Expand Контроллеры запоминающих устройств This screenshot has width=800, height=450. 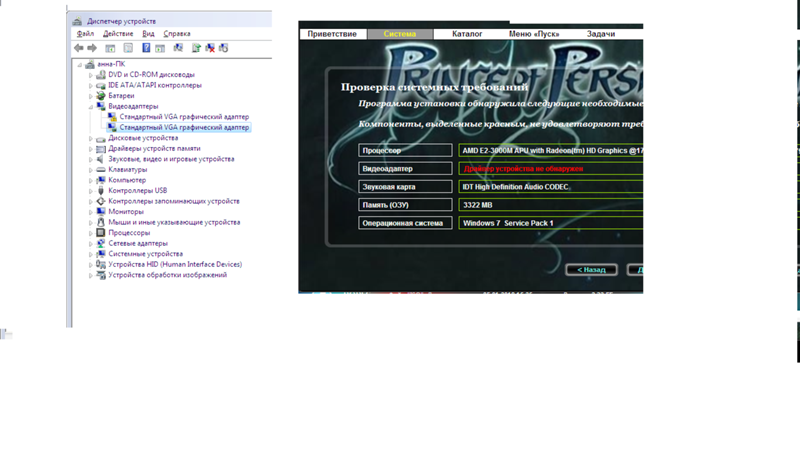[91, 202]
